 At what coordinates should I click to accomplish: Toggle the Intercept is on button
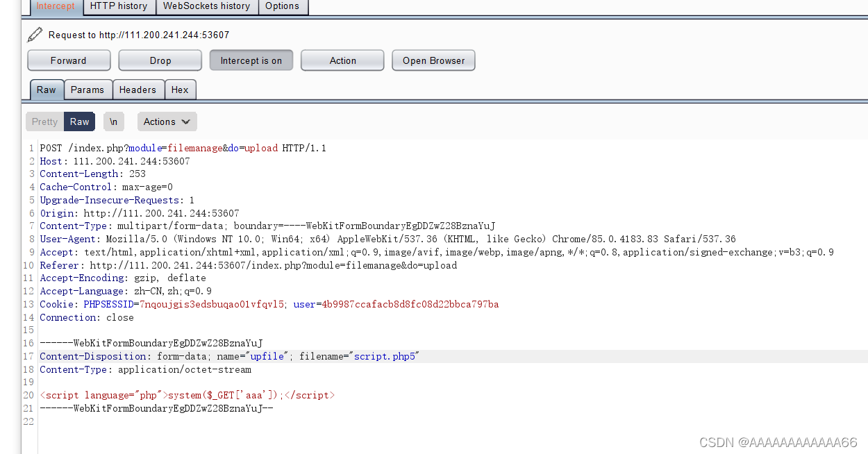(x=251, y=60)
